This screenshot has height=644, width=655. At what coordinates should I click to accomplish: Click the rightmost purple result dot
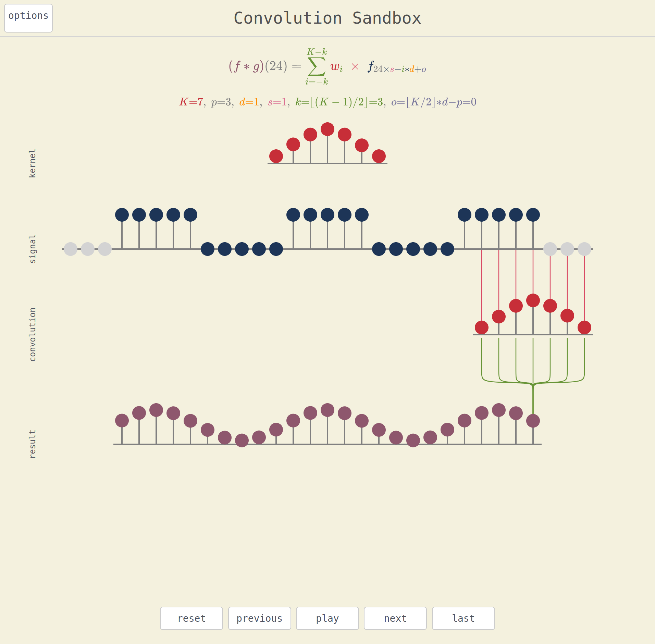click(x=533, y=421)
